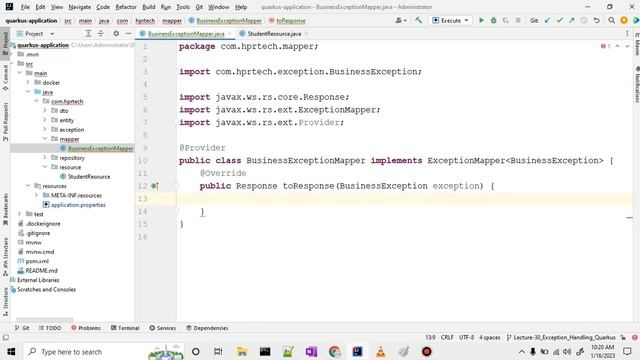Expand META-INF.resources folder
The height and width of the screenshot is (360, 640).
(36, 195)
